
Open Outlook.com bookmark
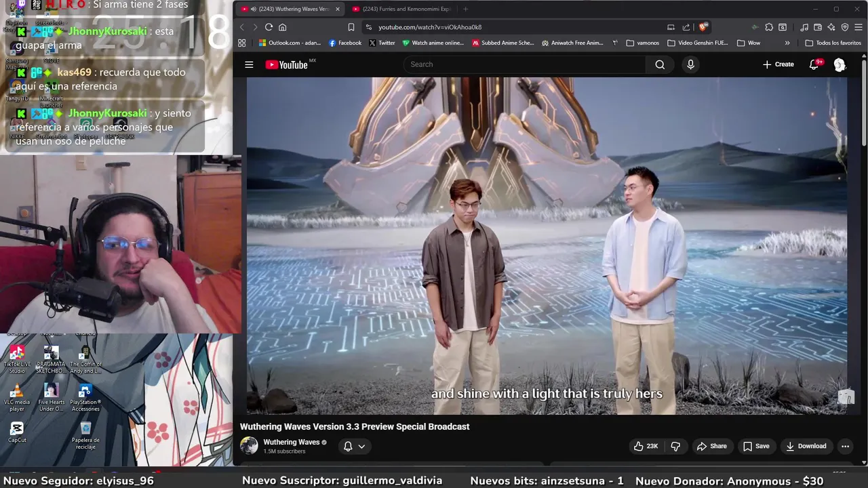tap(290, 43)
